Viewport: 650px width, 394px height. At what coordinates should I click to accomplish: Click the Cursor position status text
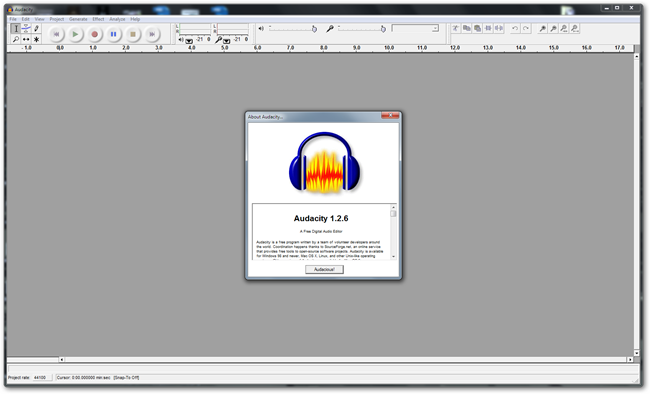pos(84,378)
